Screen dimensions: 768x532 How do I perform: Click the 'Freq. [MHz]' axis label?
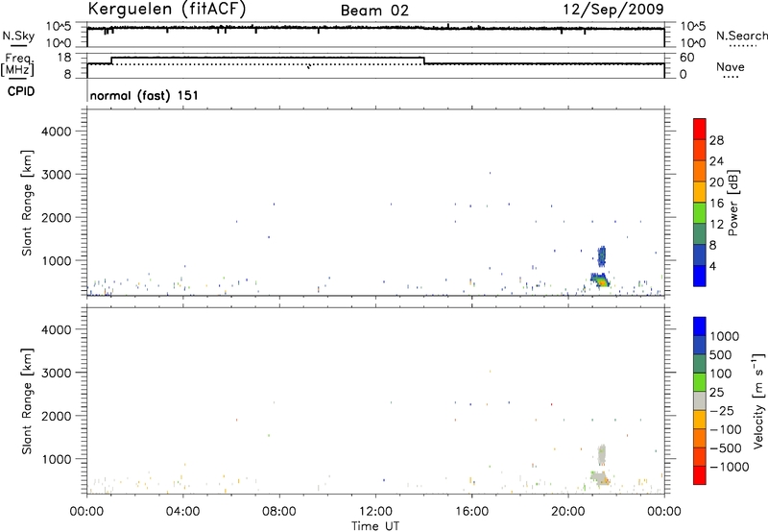click(17, 64)
